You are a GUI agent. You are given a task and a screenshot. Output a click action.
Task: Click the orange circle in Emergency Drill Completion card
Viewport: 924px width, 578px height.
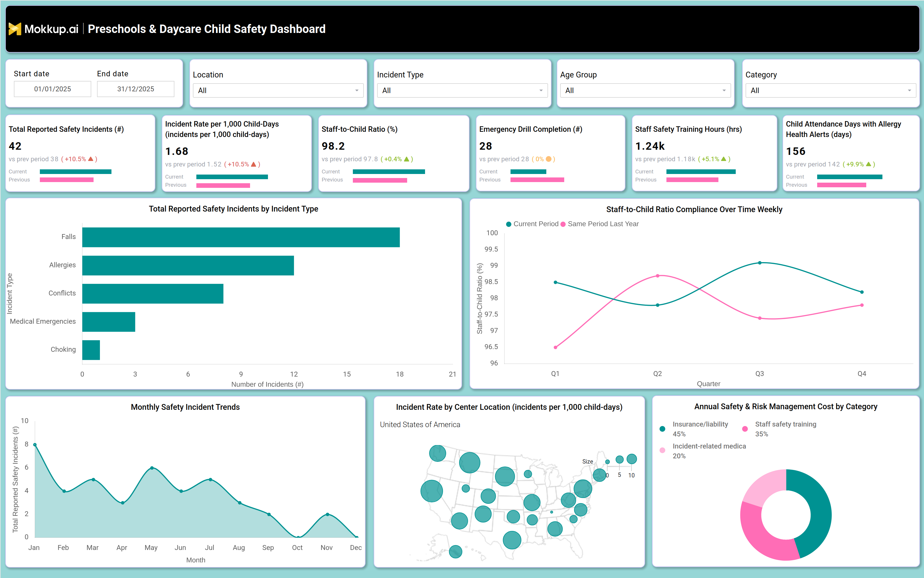pyautogui.click(x=549, y=159)
